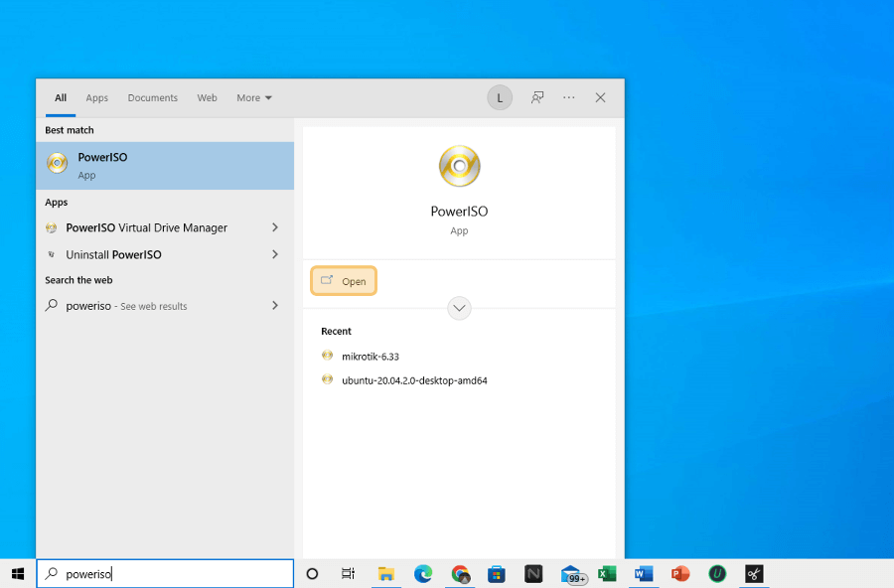Open the Windows Start menu
Viewport: 894px width, 588px height.
tap(18, 574)
